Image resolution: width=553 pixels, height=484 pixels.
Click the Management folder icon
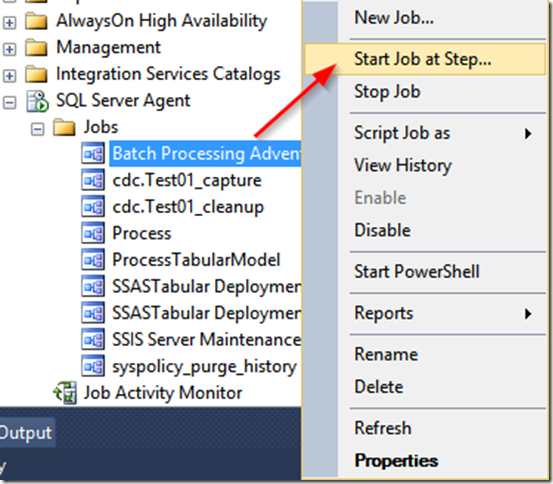pos(36,48)
